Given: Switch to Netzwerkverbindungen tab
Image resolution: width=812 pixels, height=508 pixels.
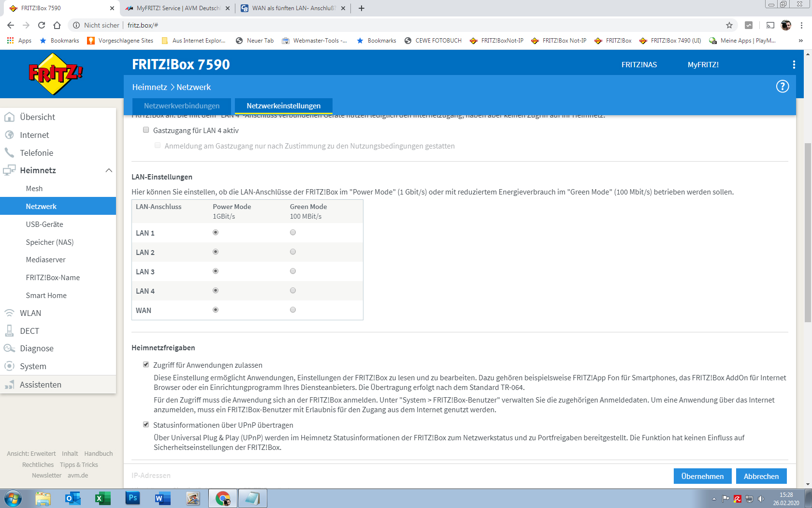Looking at the screenshot, I should tap(182, 106).
